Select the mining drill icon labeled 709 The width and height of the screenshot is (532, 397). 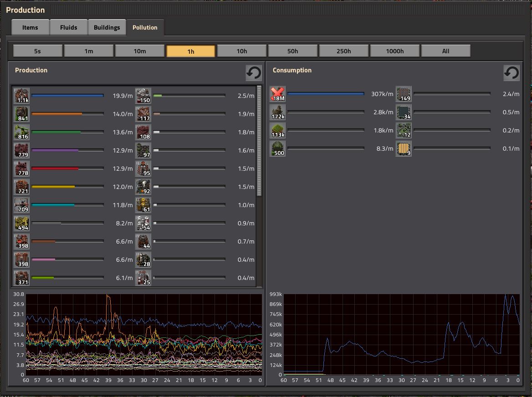(x=21, y=205)
